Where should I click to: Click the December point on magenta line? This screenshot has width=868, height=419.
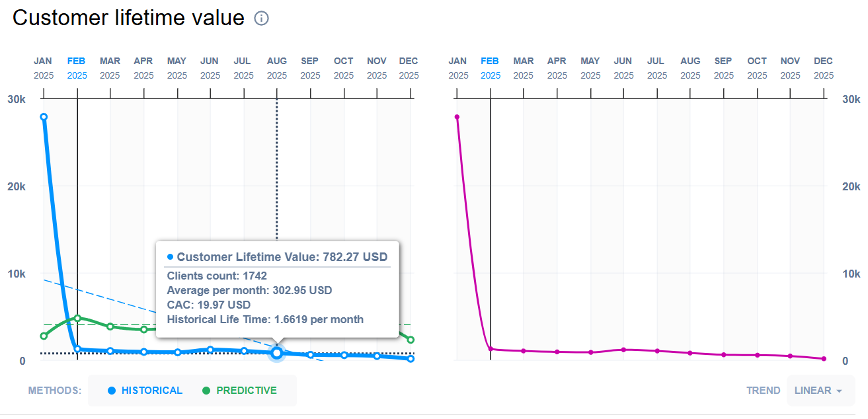(x=824, y=359)
